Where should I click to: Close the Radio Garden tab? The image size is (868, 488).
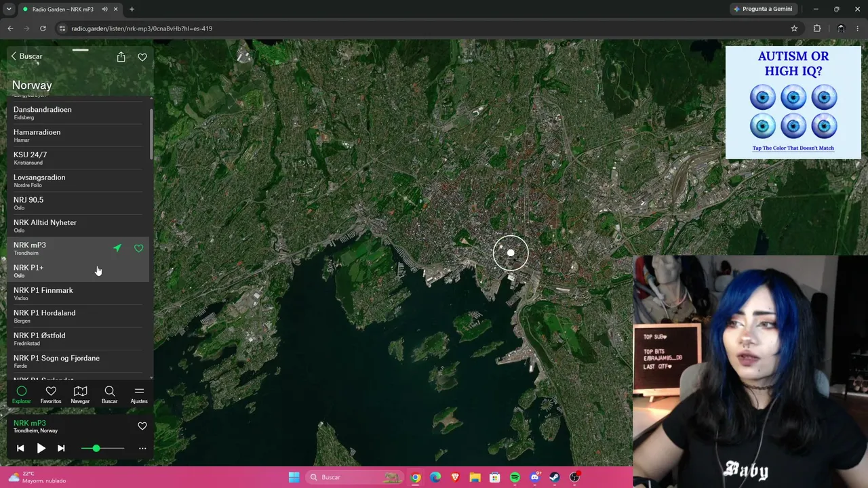point(117,9)
